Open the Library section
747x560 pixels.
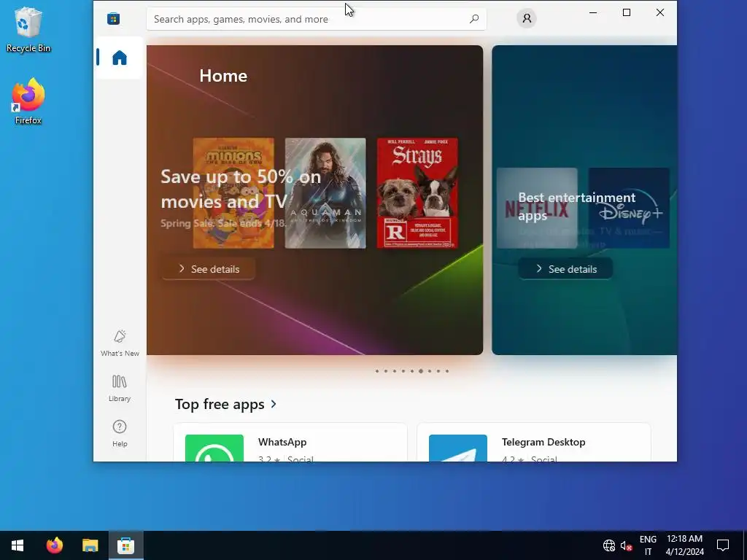[120, 388]
